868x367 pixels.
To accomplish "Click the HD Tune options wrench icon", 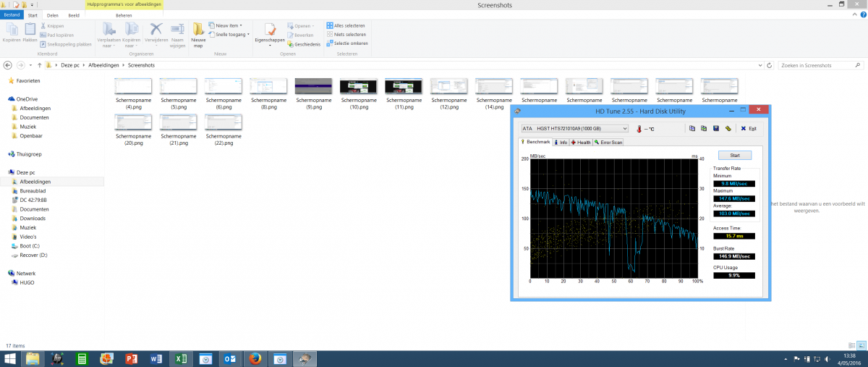I will coord(728,129).
